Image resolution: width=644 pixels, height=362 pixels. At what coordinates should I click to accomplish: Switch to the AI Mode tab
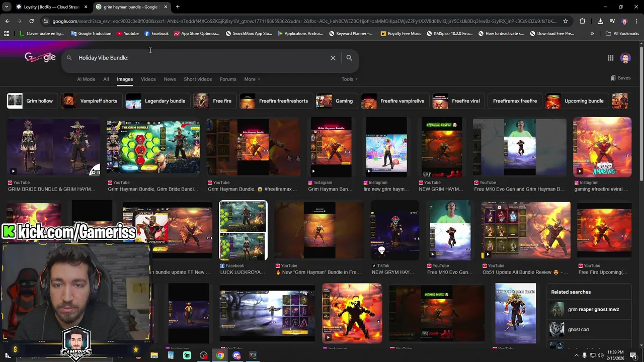click(86, 79)
